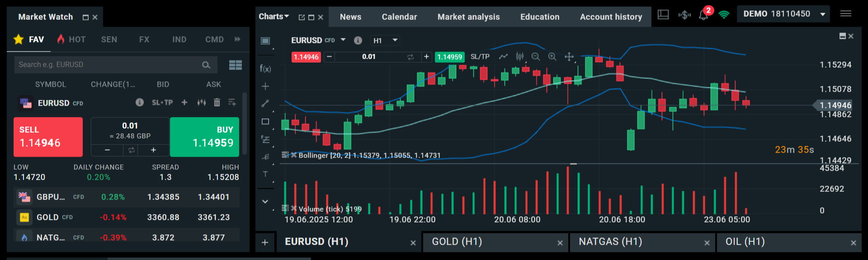Open the Education tab
The image size is (868, 260).
[540, 17]
